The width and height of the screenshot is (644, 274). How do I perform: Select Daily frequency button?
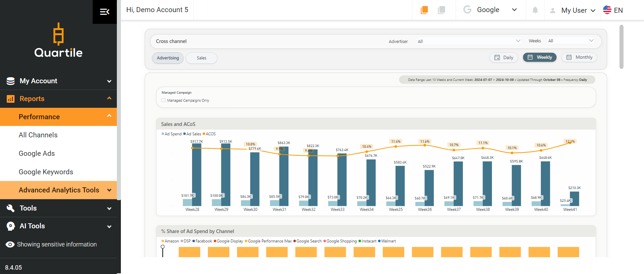[x=504, y=57]
